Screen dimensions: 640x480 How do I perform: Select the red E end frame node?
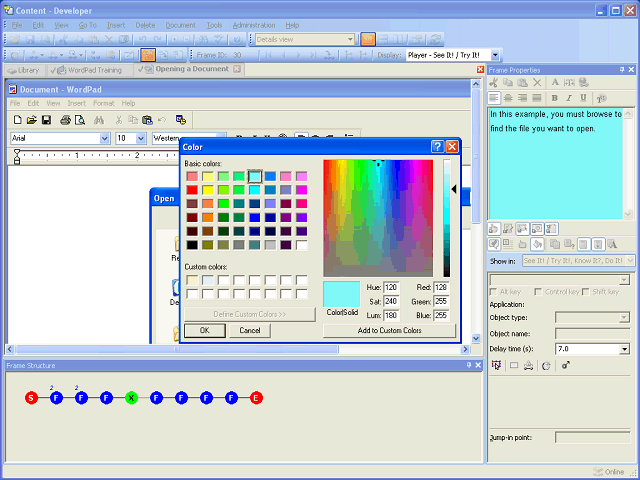pyautogui.click(x=256, y=398)
